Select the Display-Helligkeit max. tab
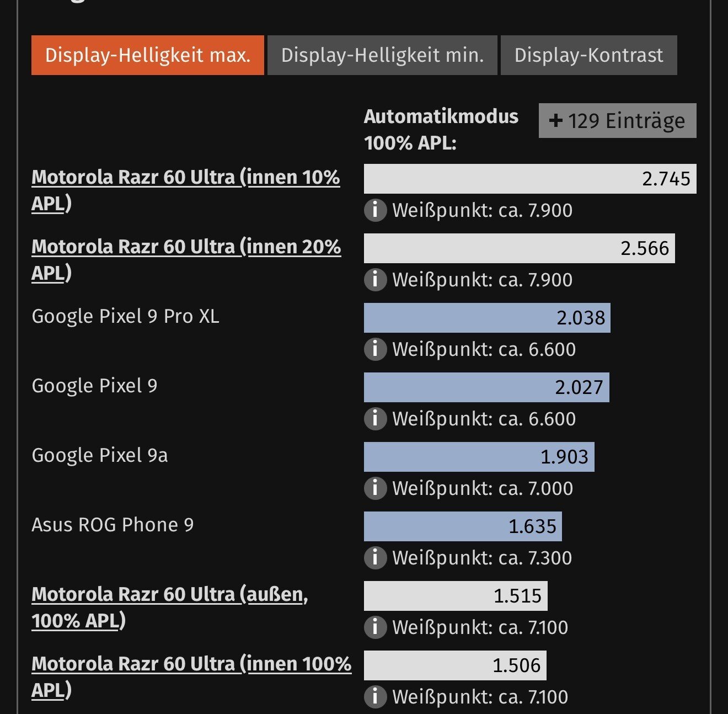Viewport: 728px width, 714px height. [x=148, y=55]
